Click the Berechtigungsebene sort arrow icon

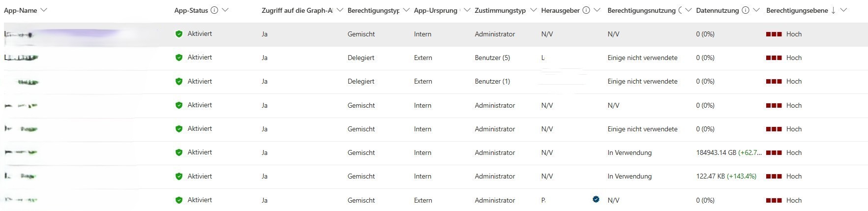tap(833, 10)
